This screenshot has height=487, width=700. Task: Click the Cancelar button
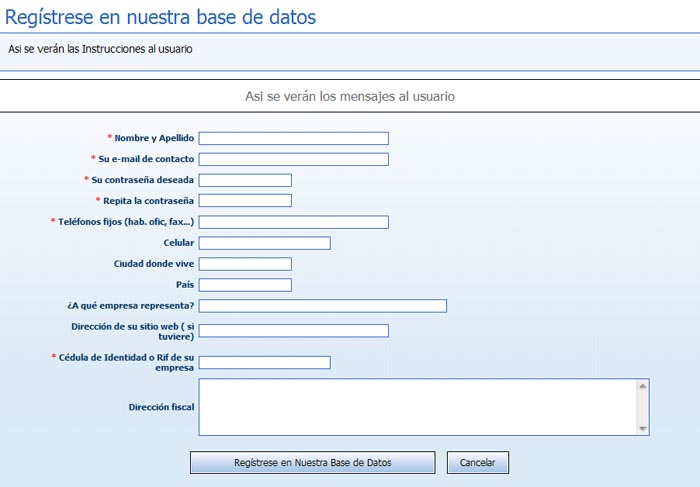pos(478,463)
